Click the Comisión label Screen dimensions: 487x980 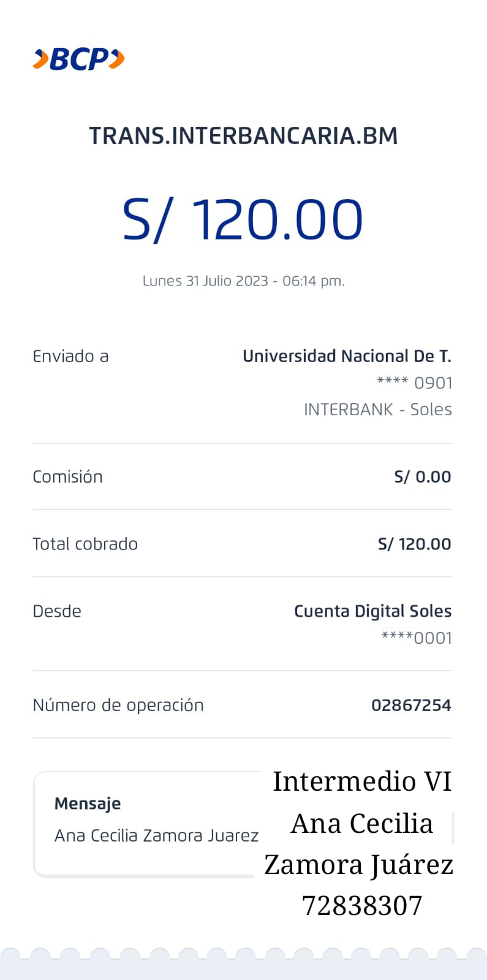pos(67,477)
